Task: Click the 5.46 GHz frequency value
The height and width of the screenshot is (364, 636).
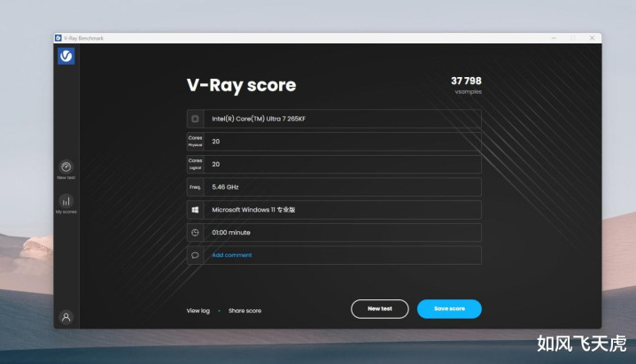Action: pyautogui.click(x=225, y=187)
